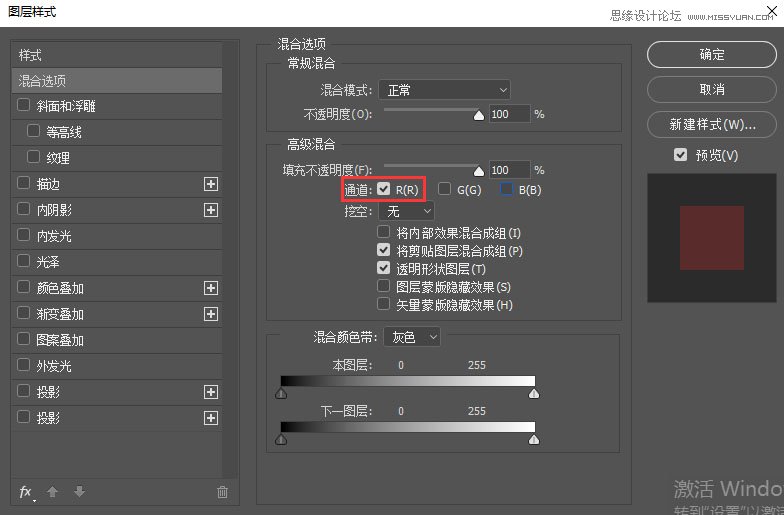
Task: Open the 外发光 style row
Action: 117,366
